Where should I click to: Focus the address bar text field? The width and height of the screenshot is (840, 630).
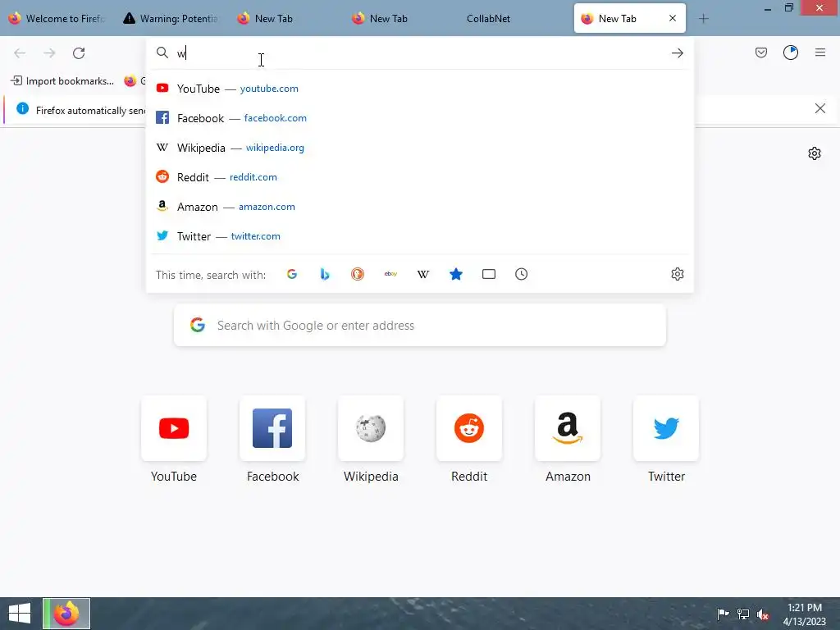point(419,53)
